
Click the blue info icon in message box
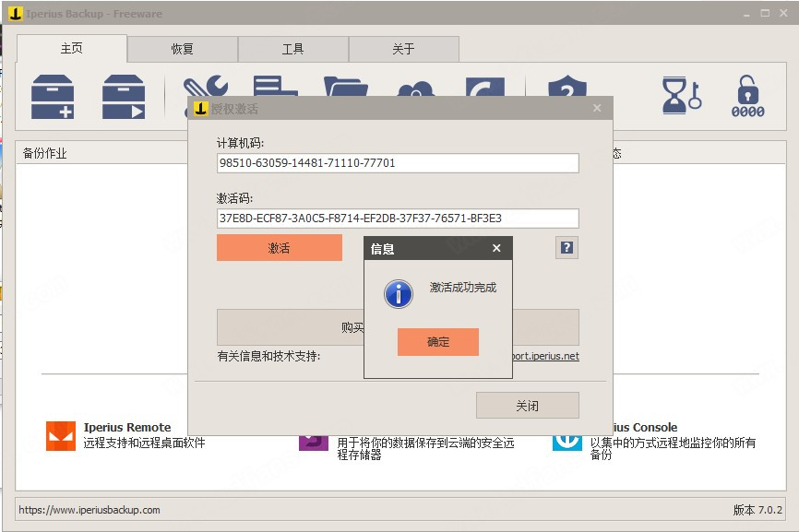(x=399, y=294)
